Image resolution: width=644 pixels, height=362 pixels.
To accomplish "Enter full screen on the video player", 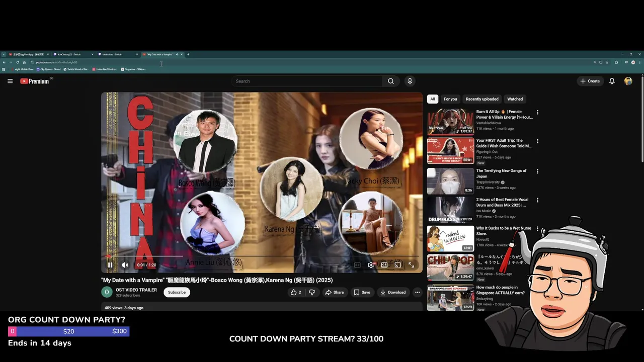I will click(411, 265).
